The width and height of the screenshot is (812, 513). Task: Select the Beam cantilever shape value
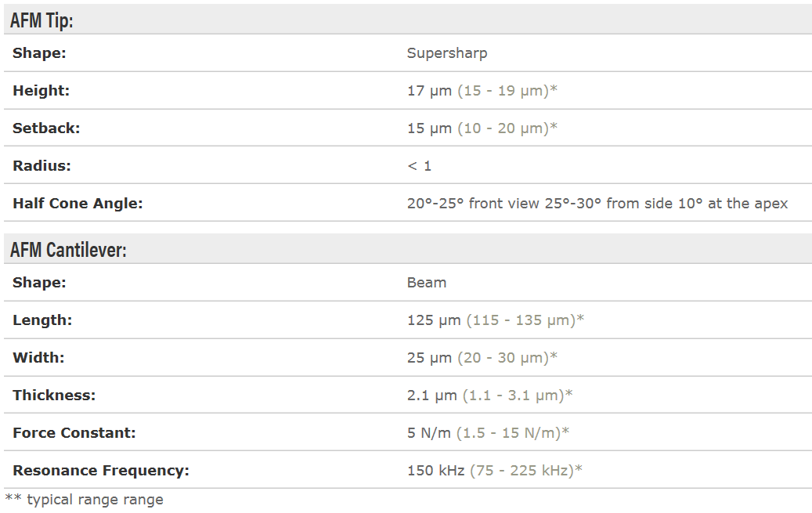(427, 283)
